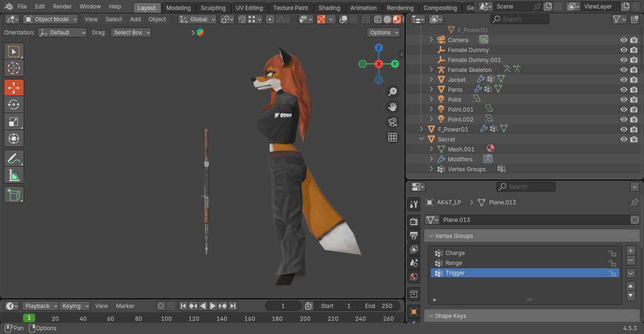The height and width of the screenshot is (334, 644).
Task: Collapse the Secret object tree
Action: pos(421,139)
